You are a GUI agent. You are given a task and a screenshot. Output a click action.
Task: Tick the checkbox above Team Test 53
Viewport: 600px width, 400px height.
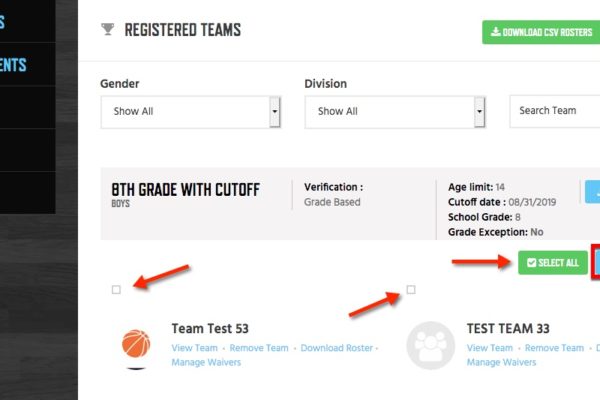pyautogui.click(x=116, y=290)
